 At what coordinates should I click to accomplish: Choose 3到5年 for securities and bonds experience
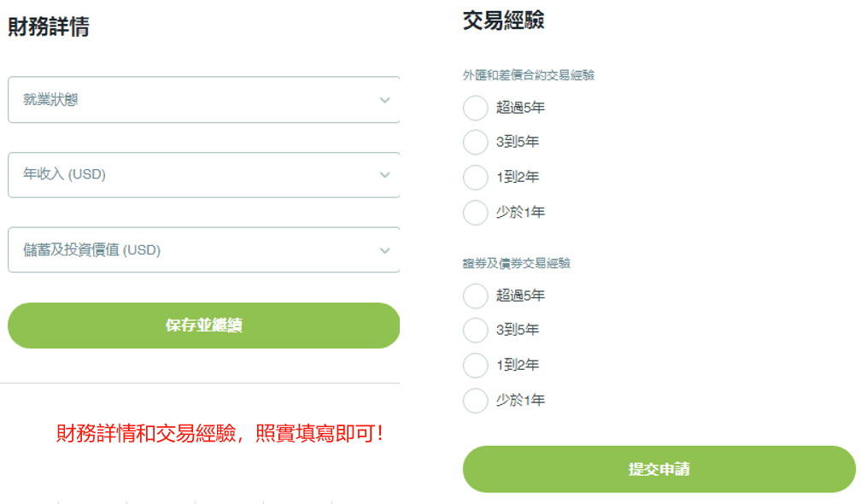click(475, 331)
